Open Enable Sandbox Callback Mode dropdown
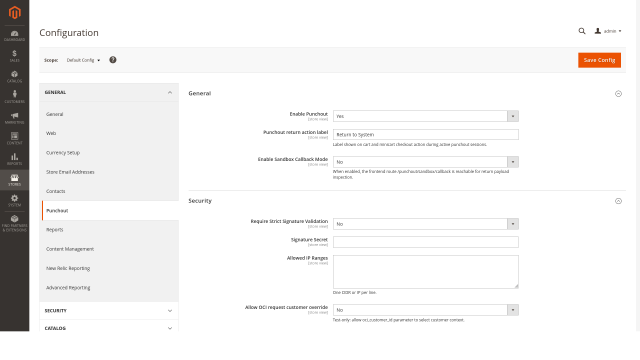The width and height of the screenshot is (640, 360). tap(426, 162)
